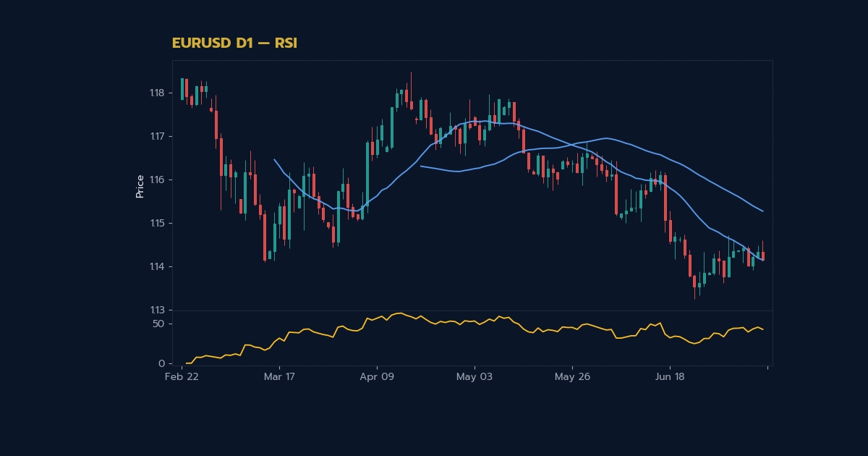This screenshot has width=868, height=456.
Task: Click the RSI 50 axis label
Action: [x=158, y=324]
